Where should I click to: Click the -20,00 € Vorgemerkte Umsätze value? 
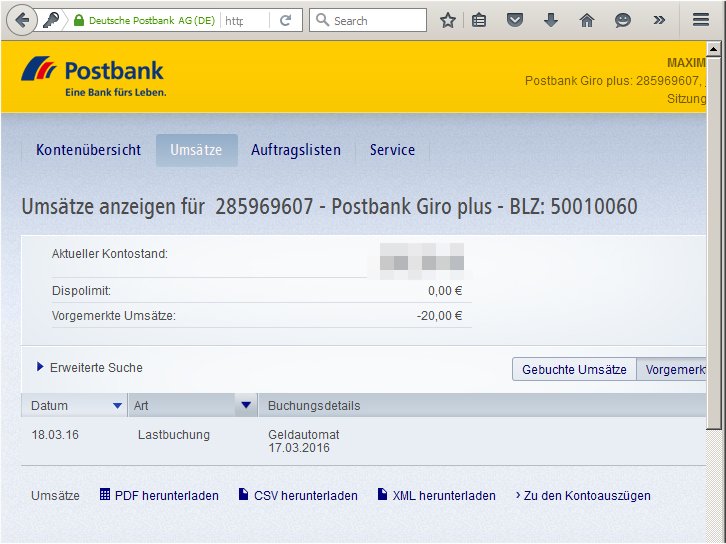pos(439,316)
